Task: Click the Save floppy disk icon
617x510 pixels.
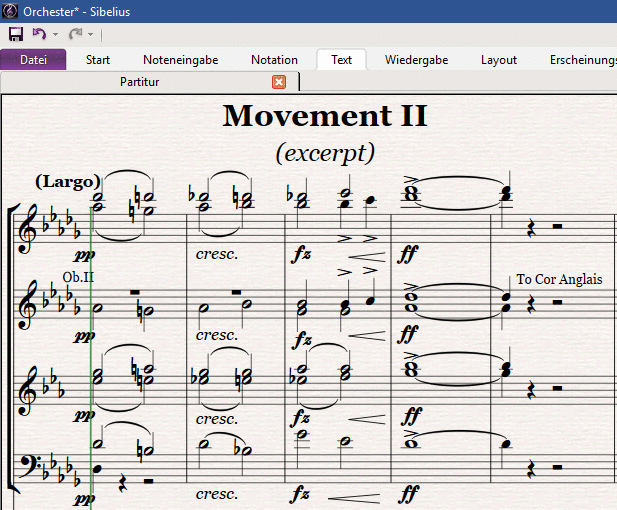Action: (x=16, y=34)
